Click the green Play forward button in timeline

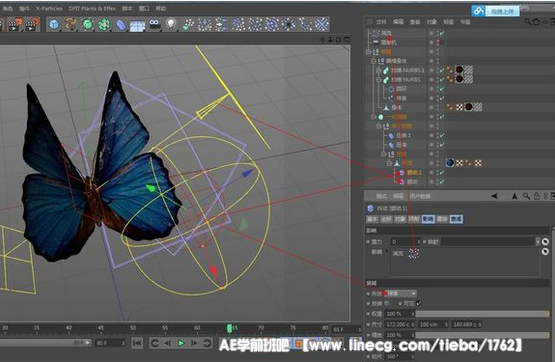point(181,343)
